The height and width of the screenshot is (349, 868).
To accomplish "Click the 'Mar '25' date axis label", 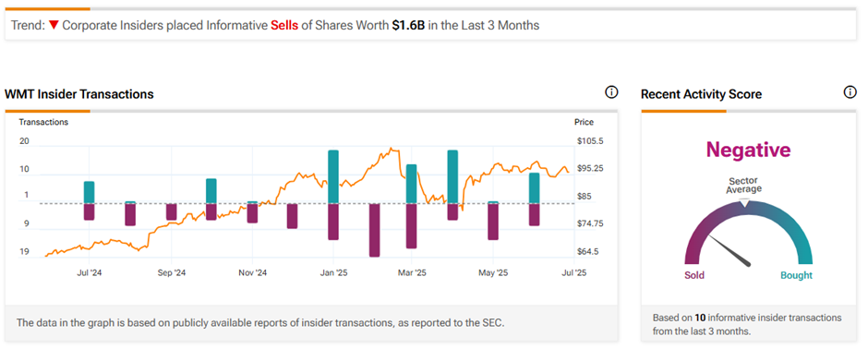I will click(x=413, y=272).
